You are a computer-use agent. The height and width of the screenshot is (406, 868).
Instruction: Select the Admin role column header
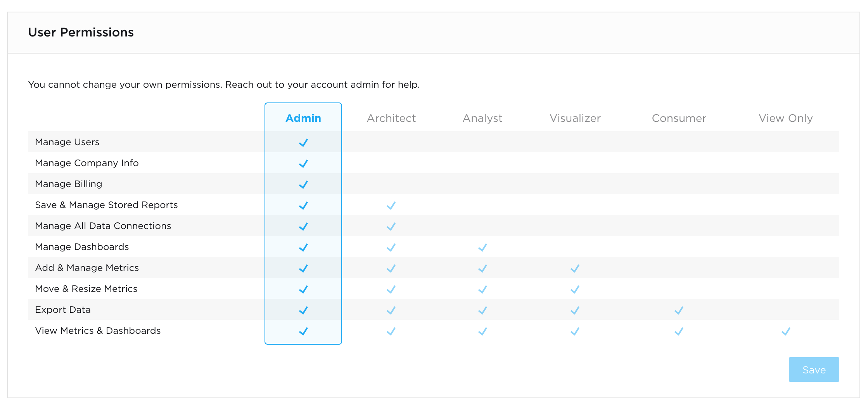point(303,118)
